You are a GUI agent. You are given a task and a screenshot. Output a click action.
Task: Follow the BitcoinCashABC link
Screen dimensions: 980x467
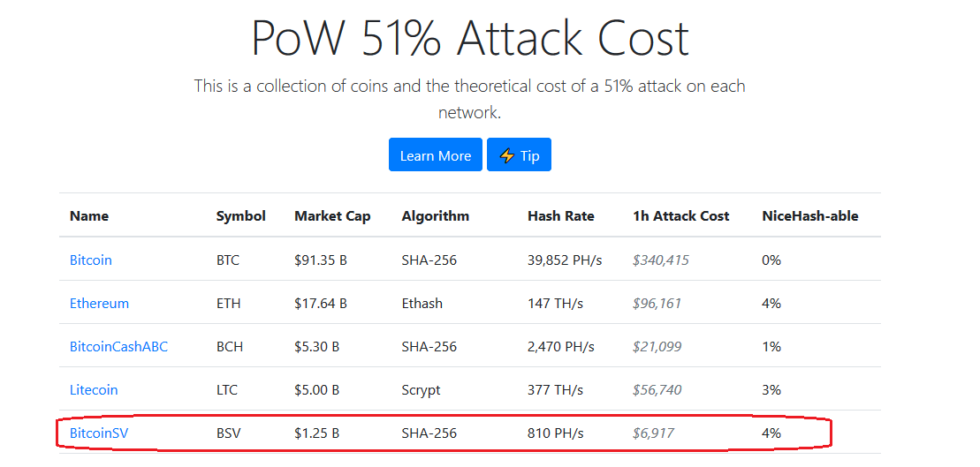118,347
